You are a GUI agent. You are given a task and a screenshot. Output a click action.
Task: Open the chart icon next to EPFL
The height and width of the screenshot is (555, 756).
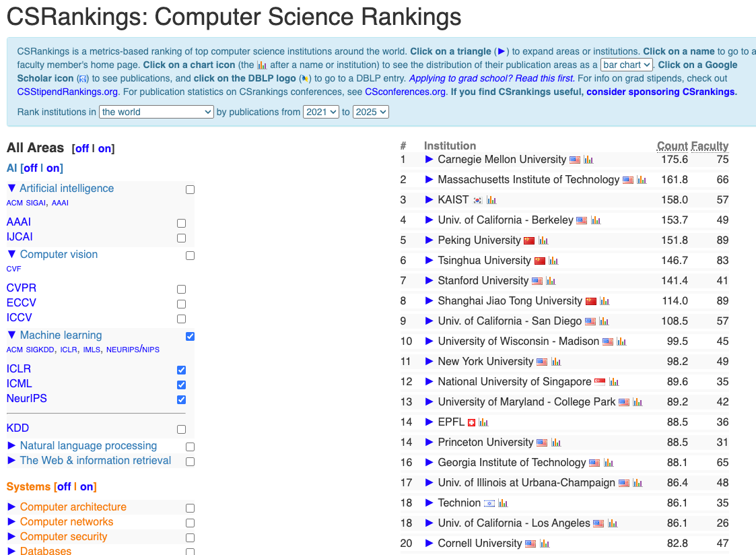483,422
